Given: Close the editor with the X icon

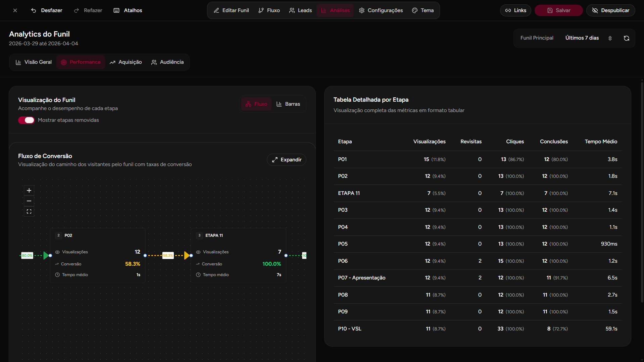Looking at the screenshot, I should tap(15, 10).
